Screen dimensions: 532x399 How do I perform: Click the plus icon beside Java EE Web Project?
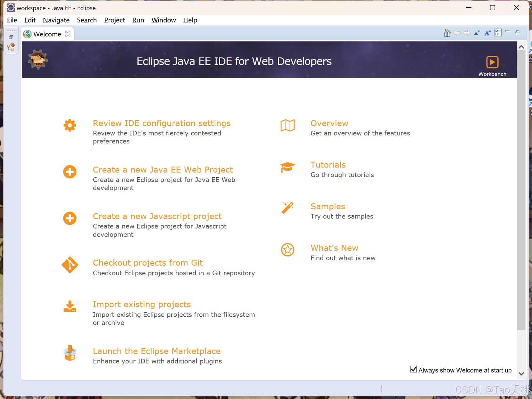[70, 172]
